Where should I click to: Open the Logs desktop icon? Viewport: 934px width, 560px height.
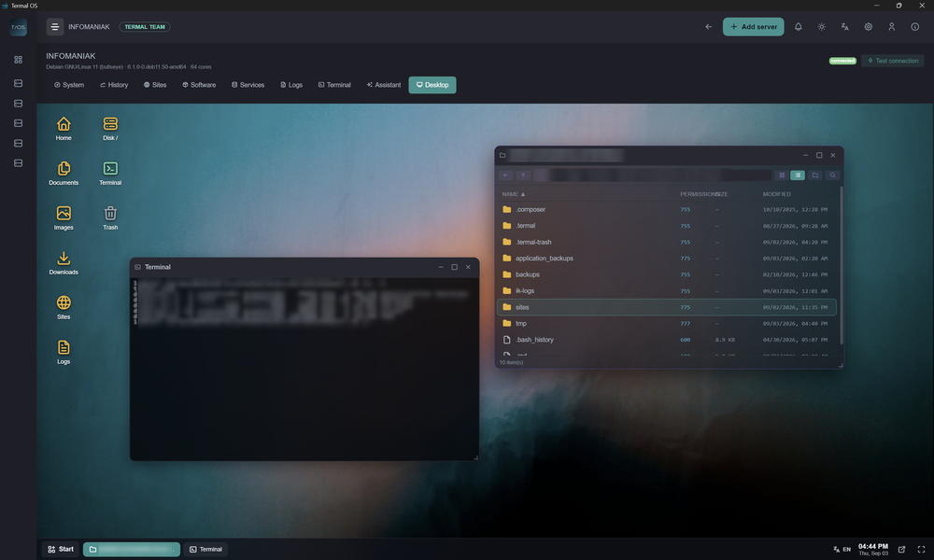[x=64, y=352]
